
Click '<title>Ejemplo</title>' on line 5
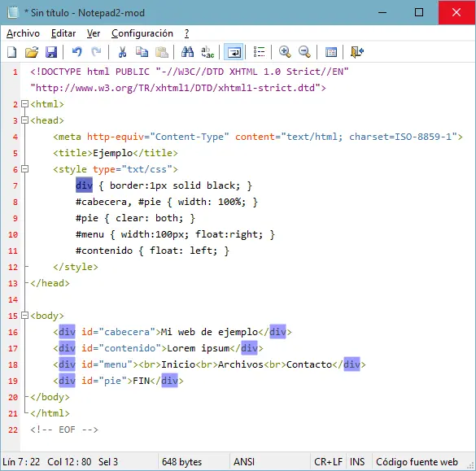pos(116,153)
